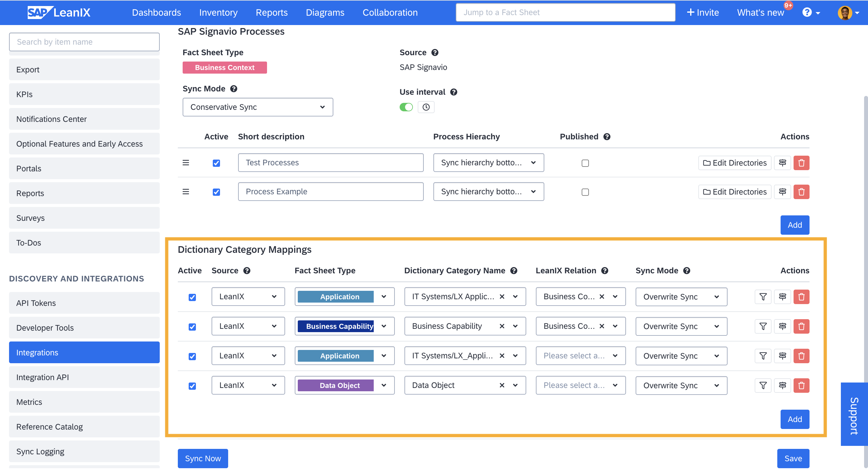868x470 pixels.
Task: Open the help menu in the top bar
Action: [x=811, y=12]
